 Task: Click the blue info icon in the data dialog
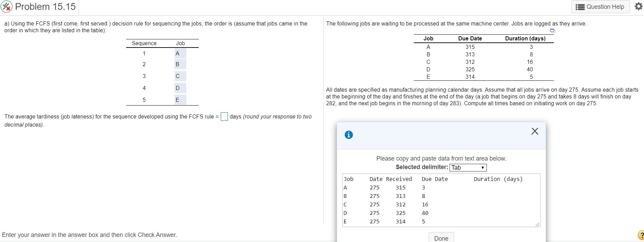point(348,135)
